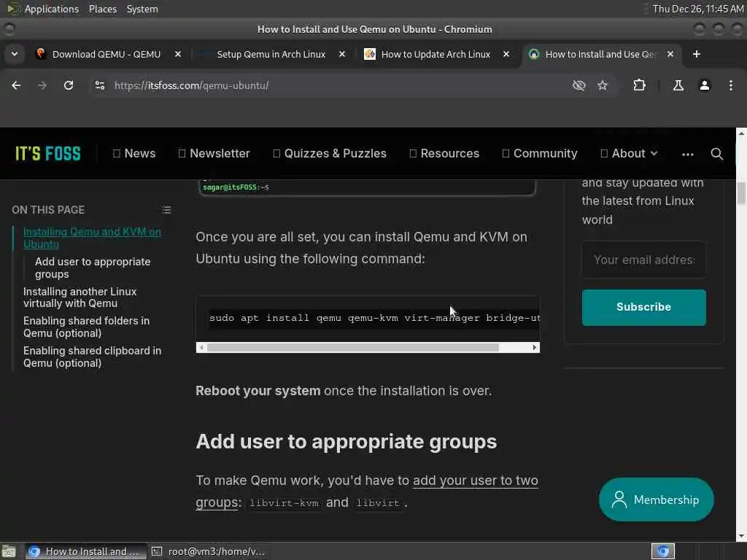747x560 pixels.
Task: Click the page scrollbar down arrow
Action: [741, 537]
